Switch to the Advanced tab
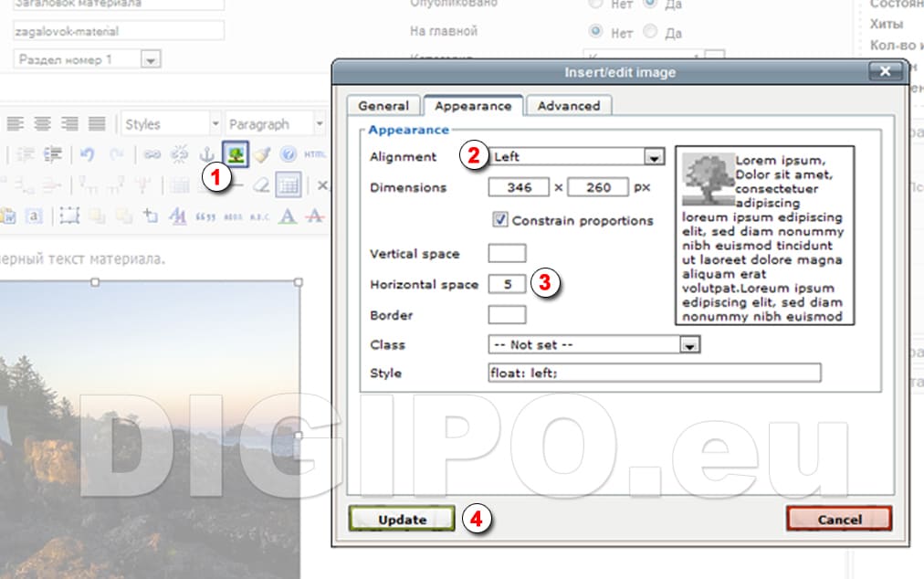 coord(568,106)
